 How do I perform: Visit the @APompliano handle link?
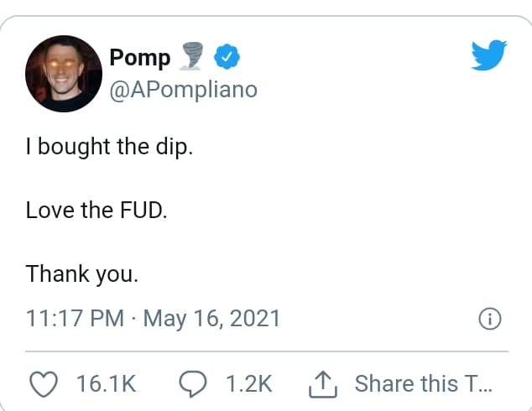183,90
